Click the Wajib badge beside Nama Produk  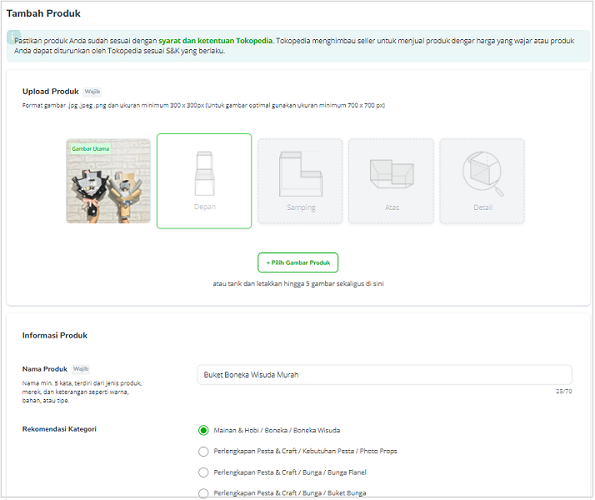pyautogui.click(x=81, y=369)
